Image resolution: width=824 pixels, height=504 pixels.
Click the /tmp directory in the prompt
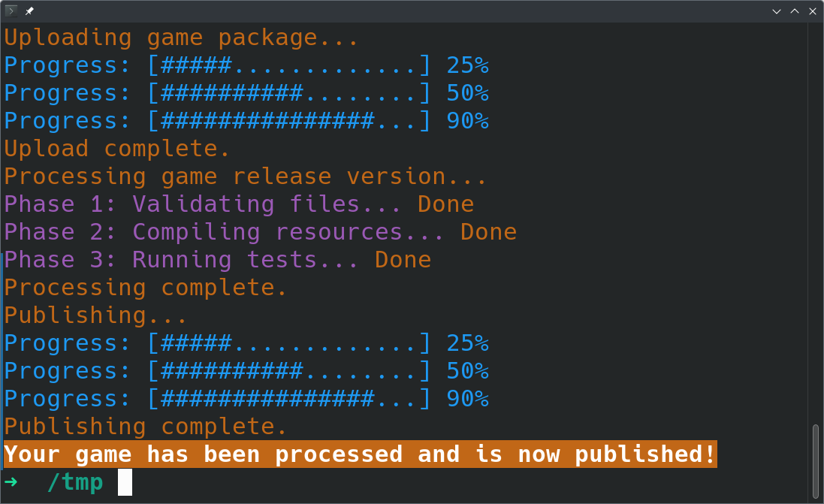(75, 482)
